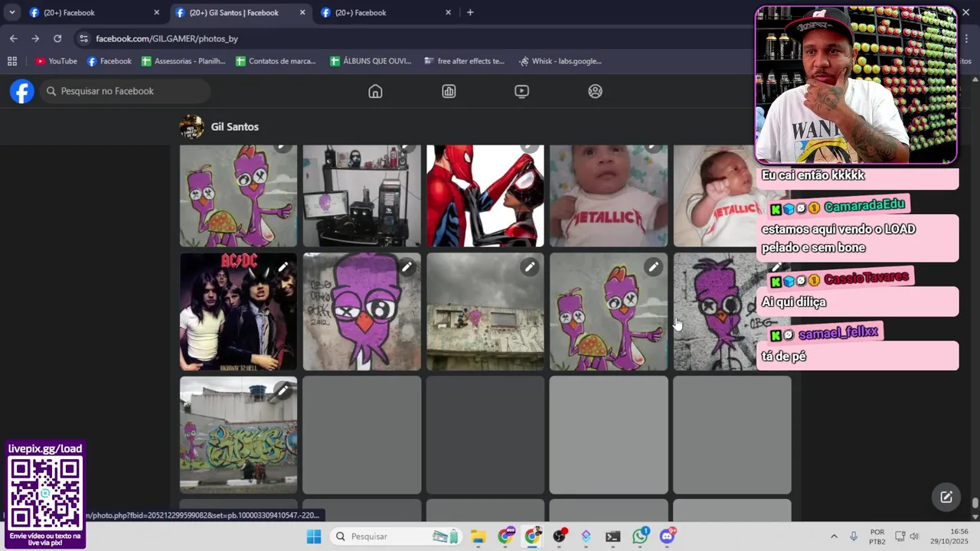
Task: Open the ÁLBUNS QUE OUVI... bookmark
Action: pos(371,61)
